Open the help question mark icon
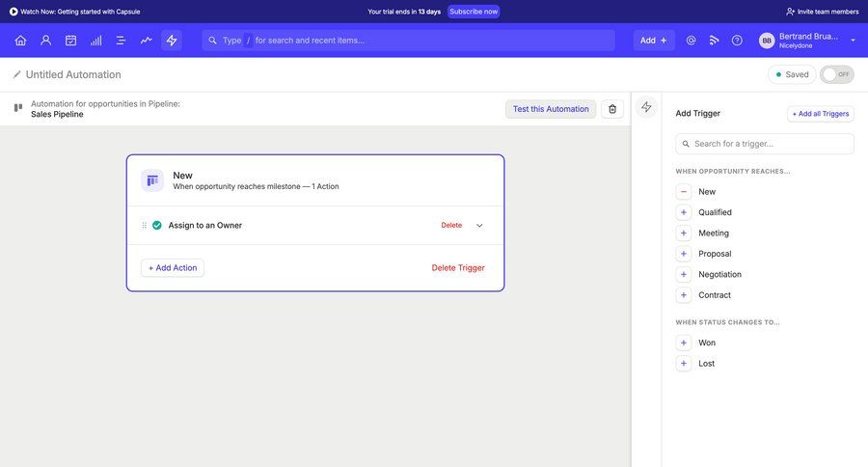The width and height of the screenshot is (868, 467). click(x=737, y=41)
